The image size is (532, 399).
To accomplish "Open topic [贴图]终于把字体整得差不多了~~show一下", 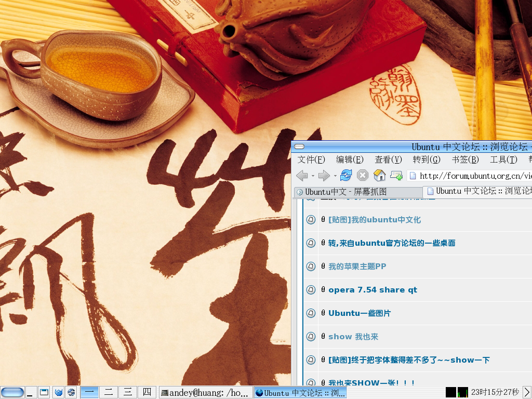I will [409, 361].
